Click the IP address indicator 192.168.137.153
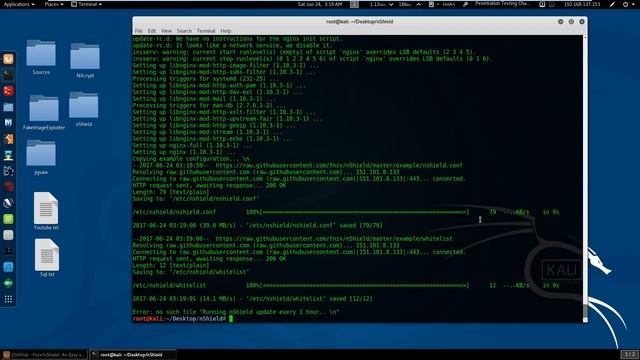The image size is (640, 360). [x=582, y=4]
